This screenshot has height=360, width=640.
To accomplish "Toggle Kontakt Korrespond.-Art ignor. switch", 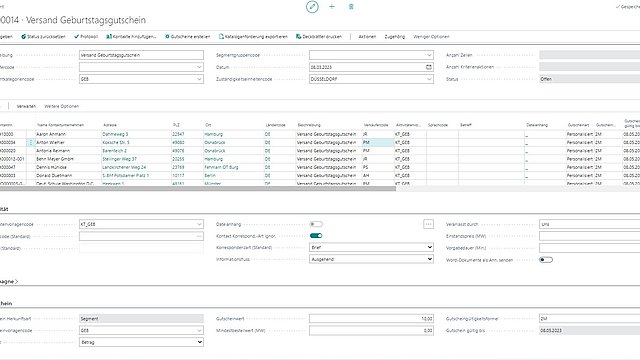I will click(316, 236).
